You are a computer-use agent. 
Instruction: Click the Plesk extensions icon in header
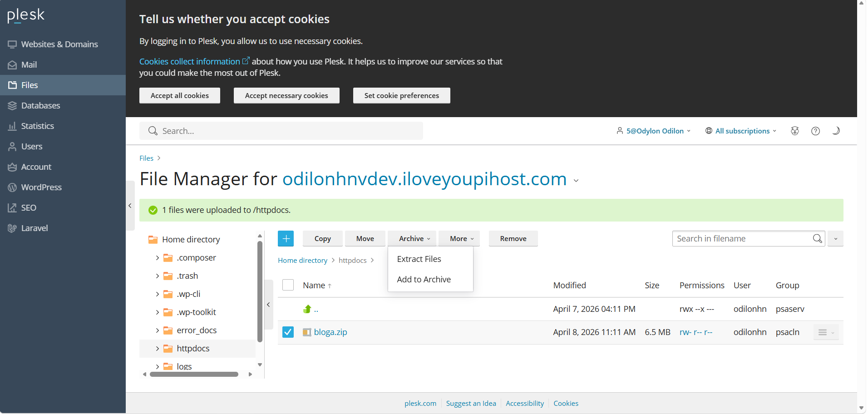click(x=794, y=131)
